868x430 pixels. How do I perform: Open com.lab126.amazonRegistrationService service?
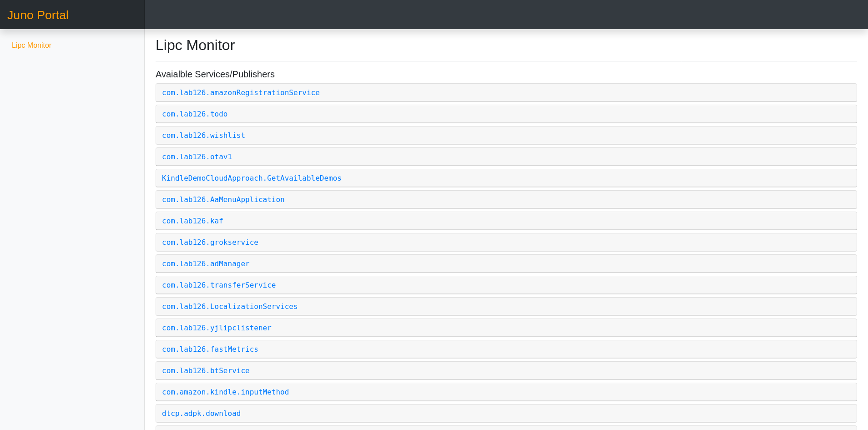pyautogui.click(x=241, y=93)
